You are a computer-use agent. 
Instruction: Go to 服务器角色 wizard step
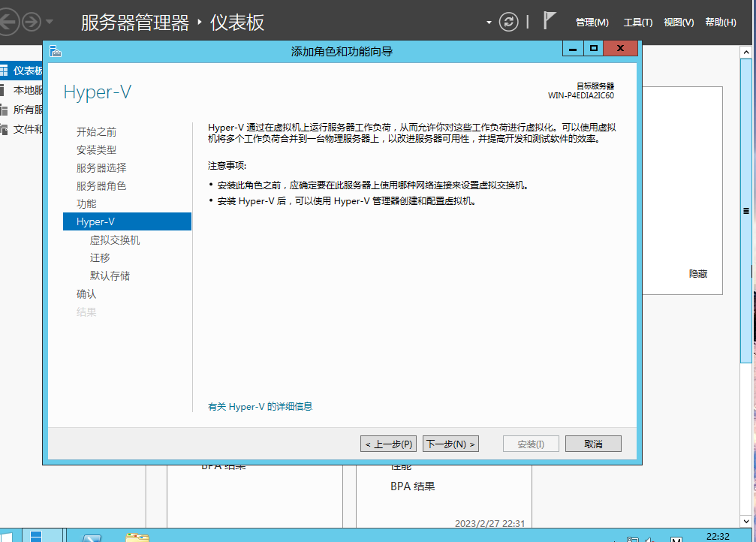coord(101,185)
